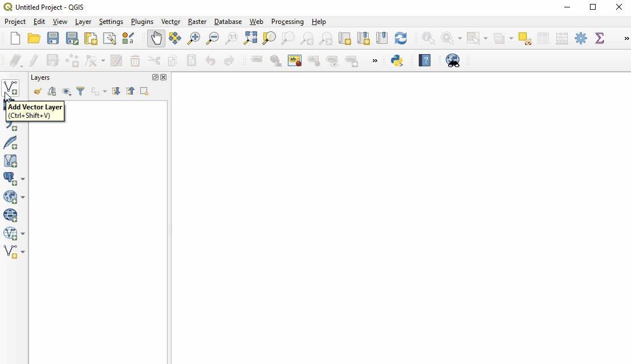Open a project via yellow folder icon
The image size is (631, 364).
tap(34, 38)
